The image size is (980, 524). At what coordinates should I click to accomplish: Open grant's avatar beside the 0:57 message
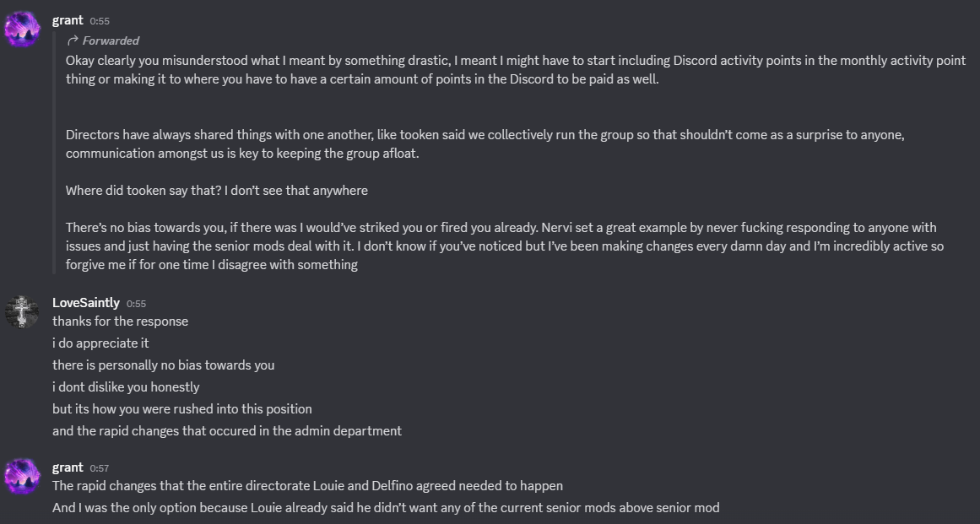click(23, 476)
